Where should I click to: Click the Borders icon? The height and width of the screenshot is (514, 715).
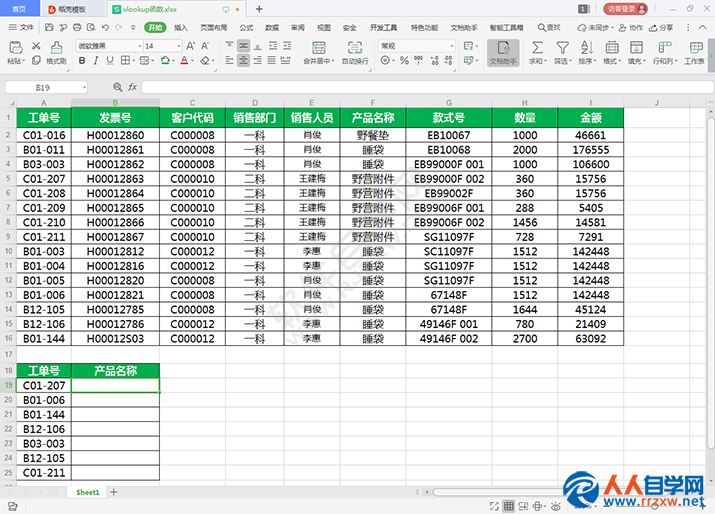pyautogui.click(x=125, y=60)
